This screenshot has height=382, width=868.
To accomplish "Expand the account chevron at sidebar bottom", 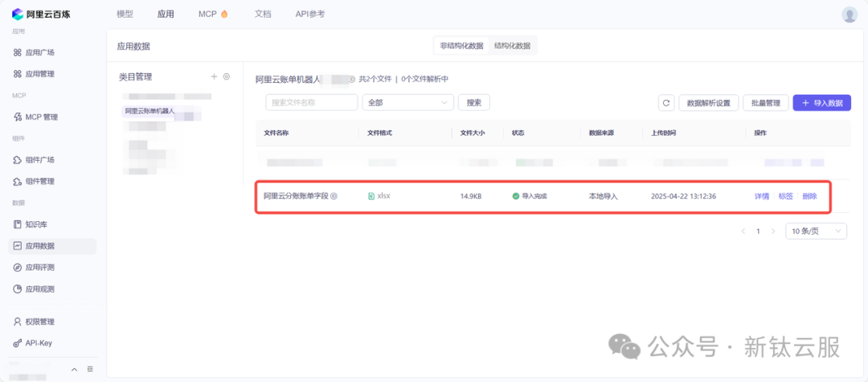I will [74, 369].
